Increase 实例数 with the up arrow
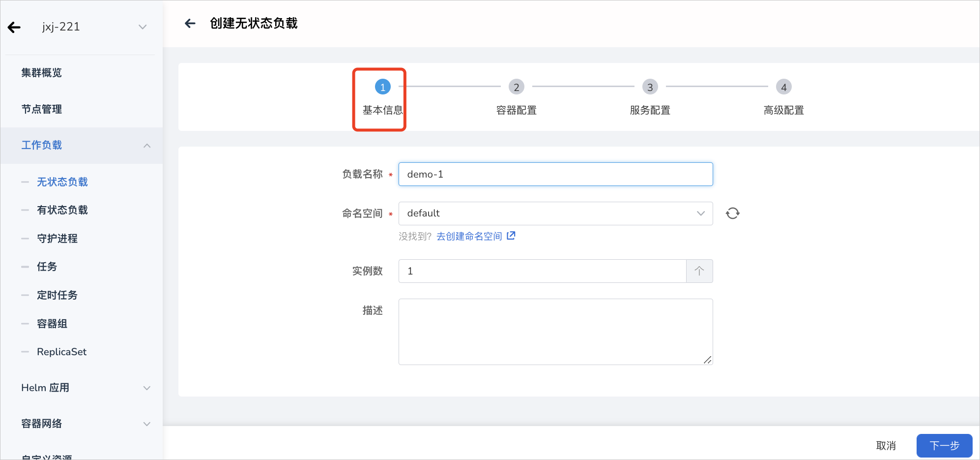This screenshot has height=460, width=980. point(699,271)
